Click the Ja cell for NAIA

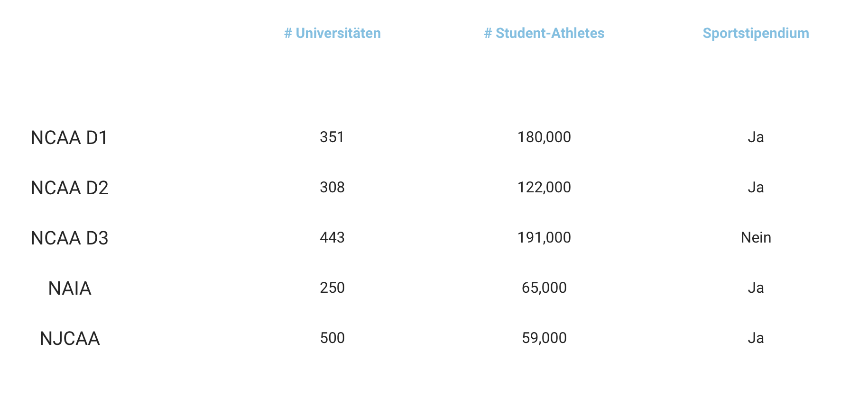click(756, 288)
